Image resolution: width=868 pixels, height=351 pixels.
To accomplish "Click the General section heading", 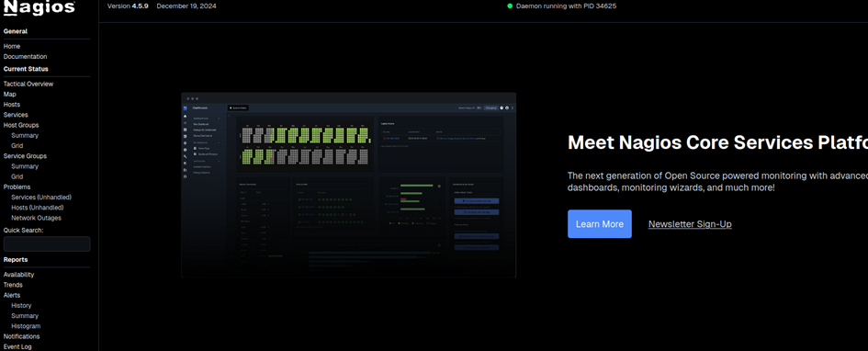I will click(16, 31).
